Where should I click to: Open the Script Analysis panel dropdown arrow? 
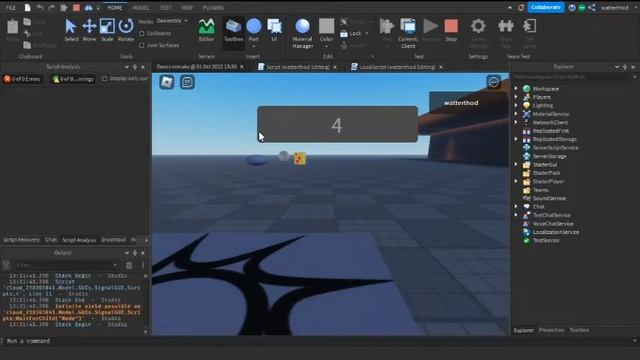click(x=127, y=67)
